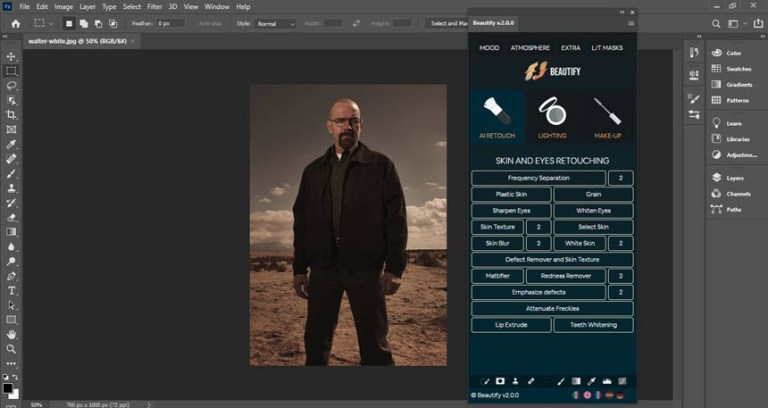Click swap width and height arrows icon
Viewport: 768px width, 408px height.
click(x=356, y=24)
